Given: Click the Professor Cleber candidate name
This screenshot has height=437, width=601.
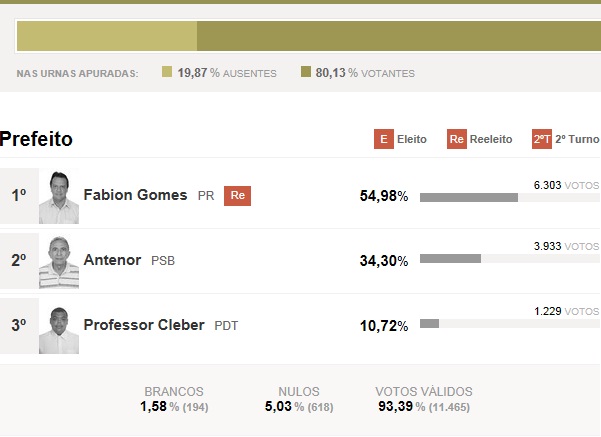Looking at the screenshot, I should coord(144,325).
